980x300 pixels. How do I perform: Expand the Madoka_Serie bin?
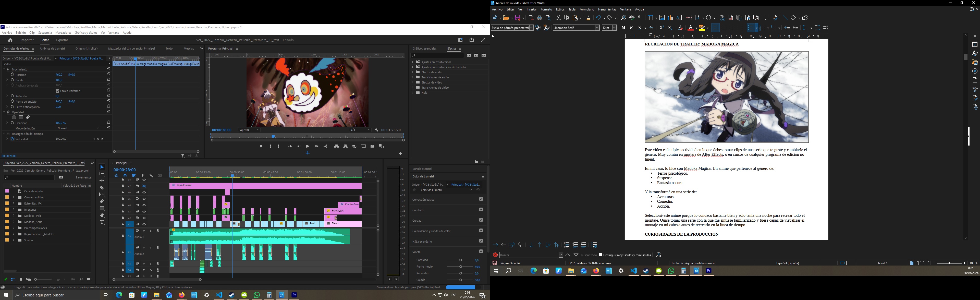[14, 222]
